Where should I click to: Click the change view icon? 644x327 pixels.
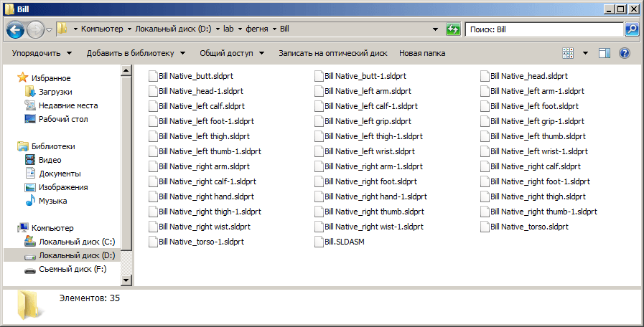click(569, 53)
